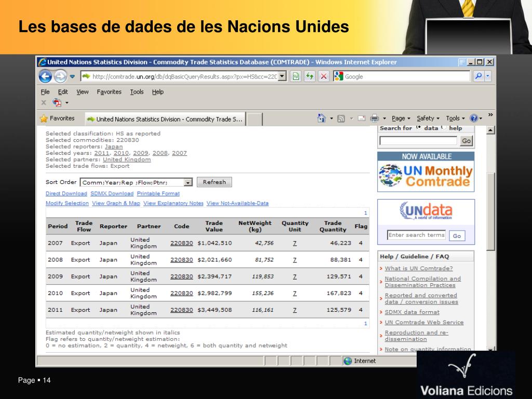Click the Compatibility View icon
Viewport: 532px width, 399px height.
(x=296, y=76)
